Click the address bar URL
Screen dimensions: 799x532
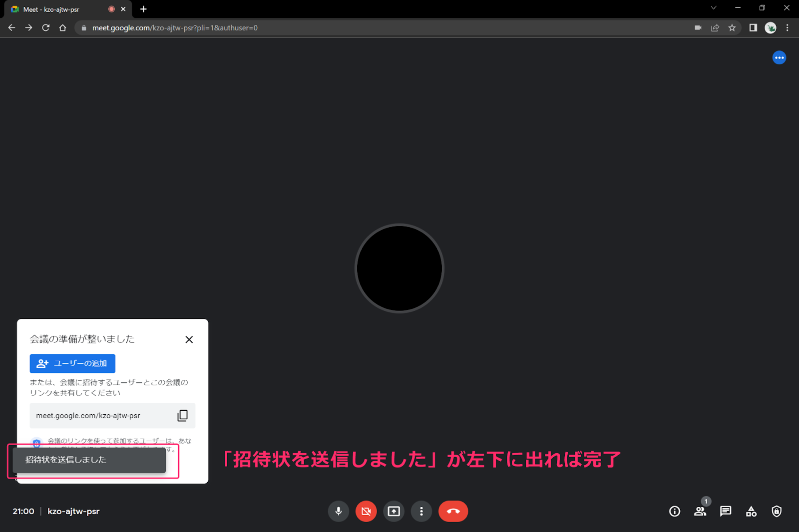tap(175, 28)
